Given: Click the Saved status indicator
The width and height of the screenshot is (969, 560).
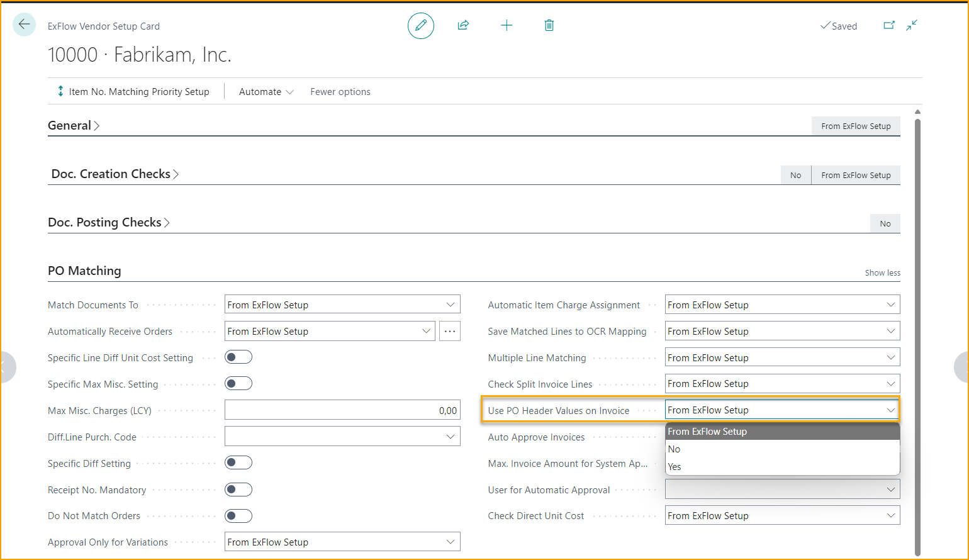Looking at the screenshot, I should 839,26.
